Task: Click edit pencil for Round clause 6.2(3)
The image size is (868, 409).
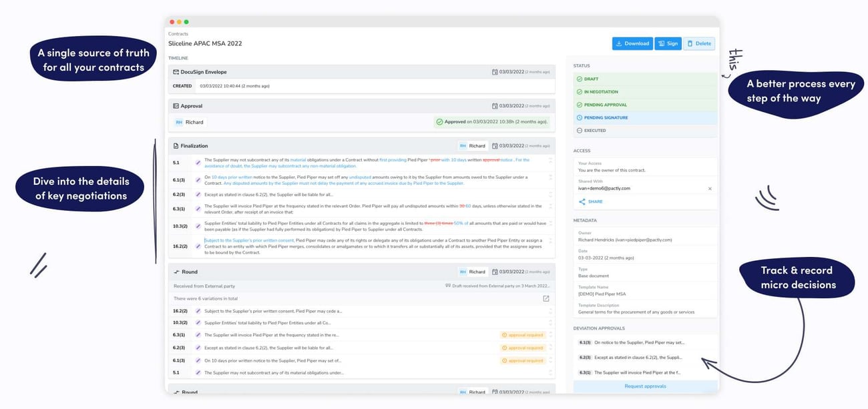Action: pyautogui.click(x=198, y=348)
